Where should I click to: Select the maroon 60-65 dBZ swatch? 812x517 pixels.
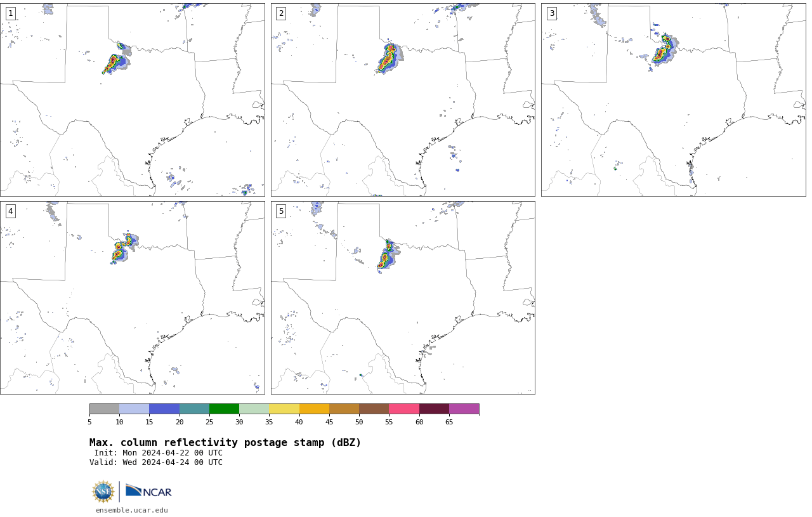434,409
